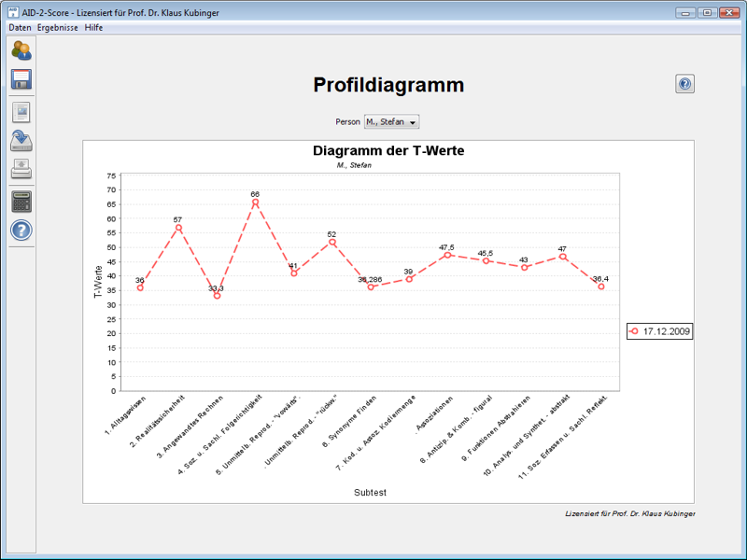
Task: Click the chart title Diagramm der T-Werte
Action: (388, 151)
